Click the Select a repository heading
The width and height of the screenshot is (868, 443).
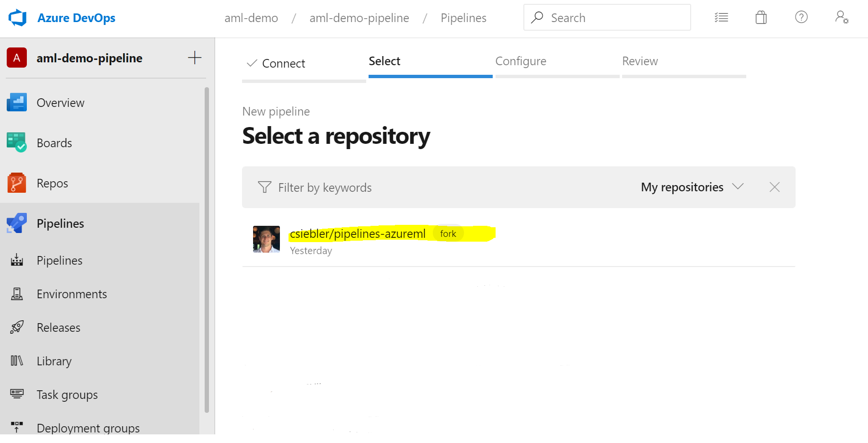pos(336,136)
